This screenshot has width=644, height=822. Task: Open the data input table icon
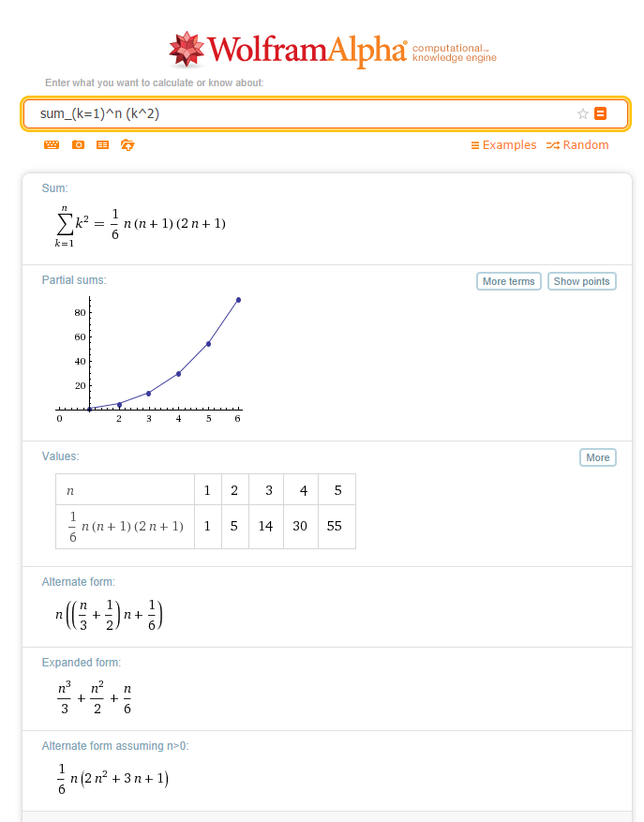pos(103,145)
